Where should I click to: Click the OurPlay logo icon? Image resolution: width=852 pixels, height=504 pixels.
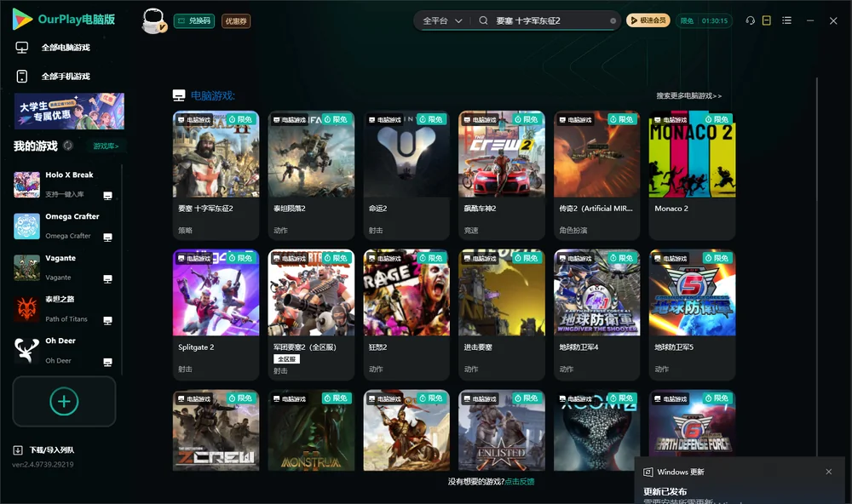tap(22, 20)
